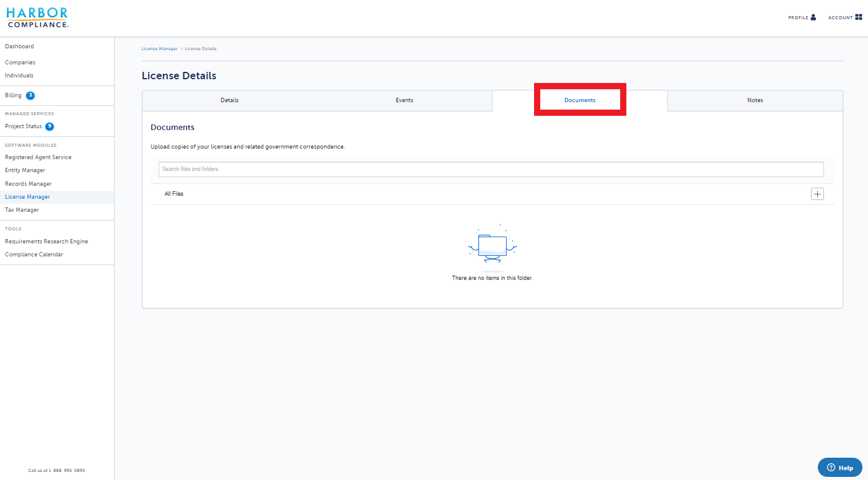868x480 pixels.
Task: Go to Companies in the sidebar
Action: (20, 63)
